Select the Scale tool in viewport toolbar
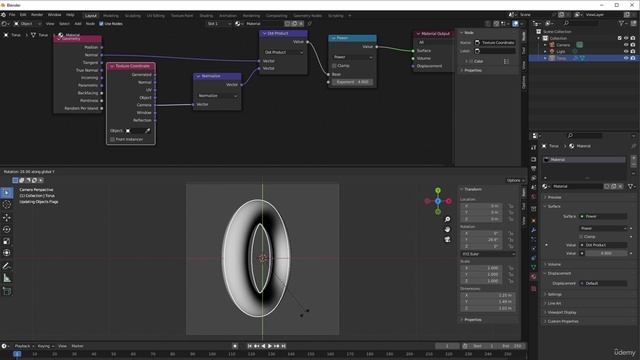The height and width of the screenshot is (360, 640). 7,242
